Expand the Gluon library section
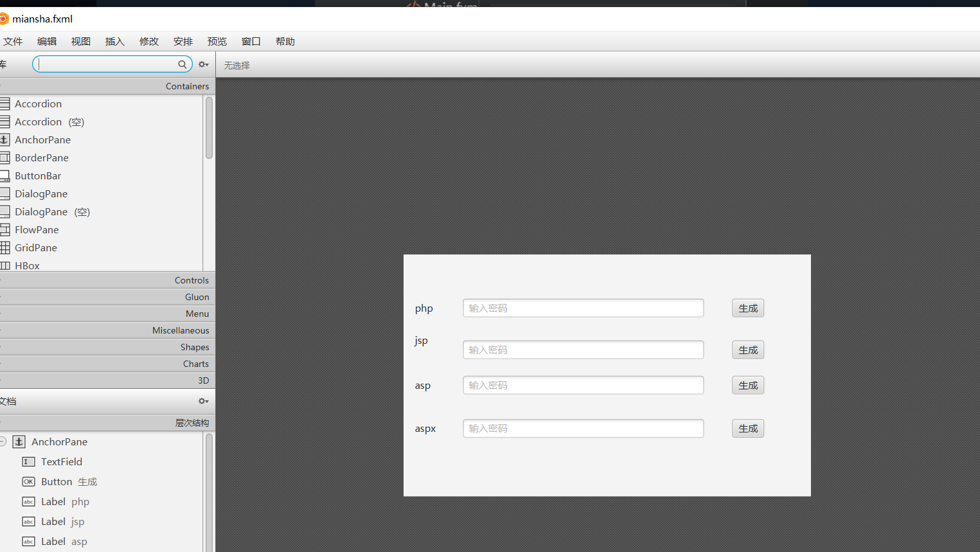Screen dimensions: 980x552 [107, 297]
